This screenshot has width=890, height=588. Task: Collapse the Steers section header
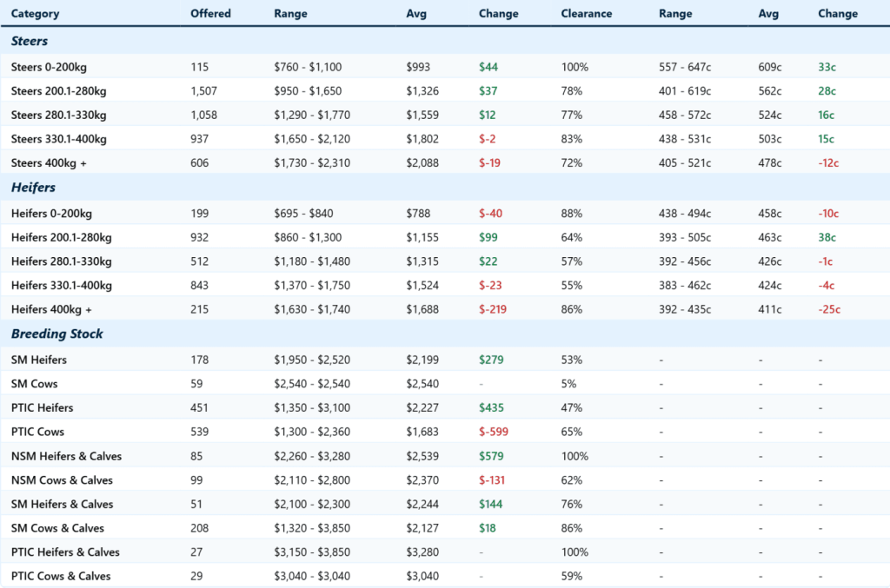pos(28,41)
